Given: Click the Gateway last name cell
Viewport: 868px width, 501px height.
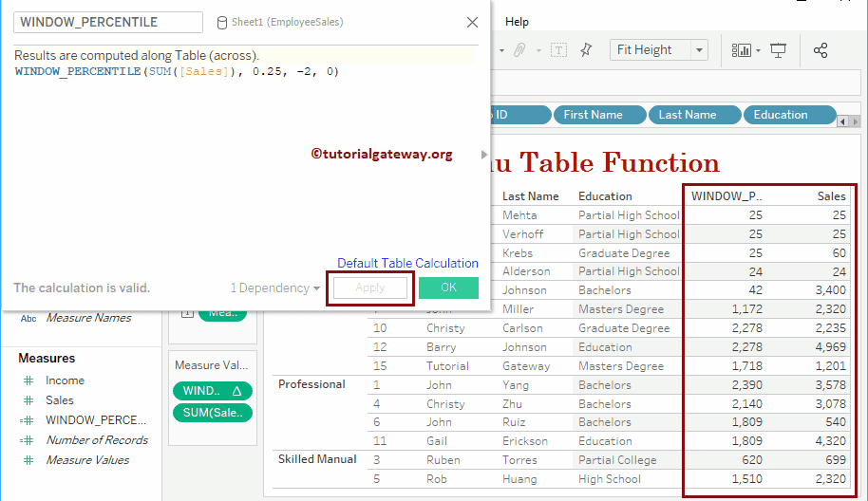Looking at the screenshot, I should (526, 366).
